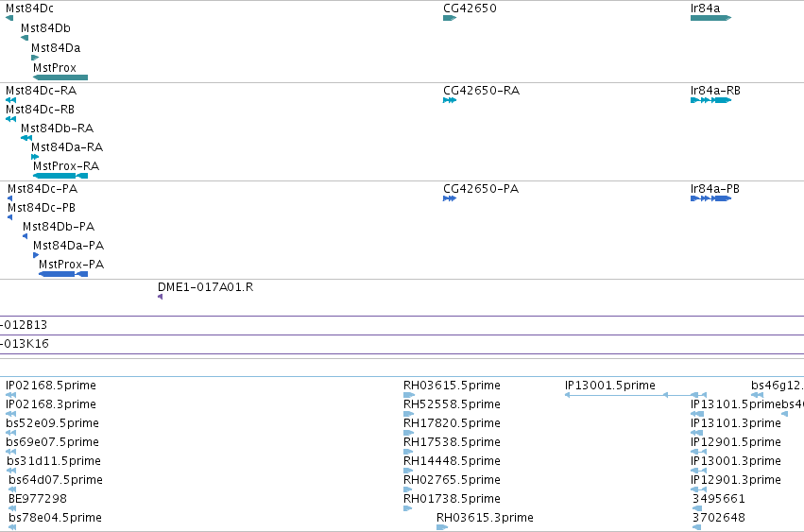The height and width of the screenshot is (532, 804).
Task: Open EST bs69e07.5prime
Action: pyautogui.click(x=52, y=442)
